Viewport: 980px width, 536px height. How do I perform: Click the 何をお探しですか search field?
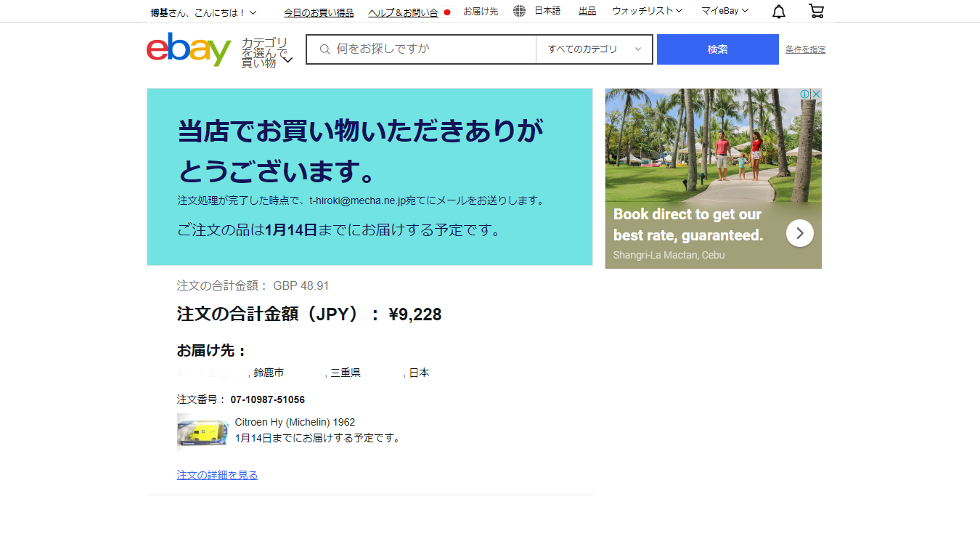point(432,49)
